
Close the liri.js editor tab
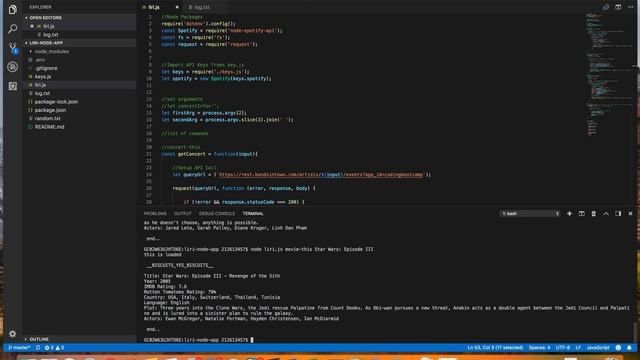[x=177, y=7]
